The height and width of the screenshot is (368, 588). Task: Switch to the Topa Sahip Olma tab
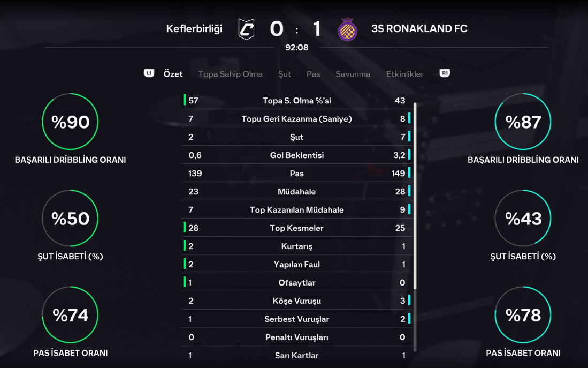tap(230, 74)
